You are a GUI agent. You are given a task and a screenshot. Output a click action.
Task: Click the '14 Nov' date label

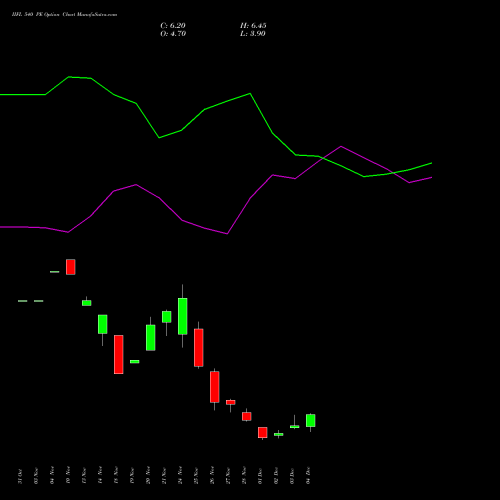point(101,476)
